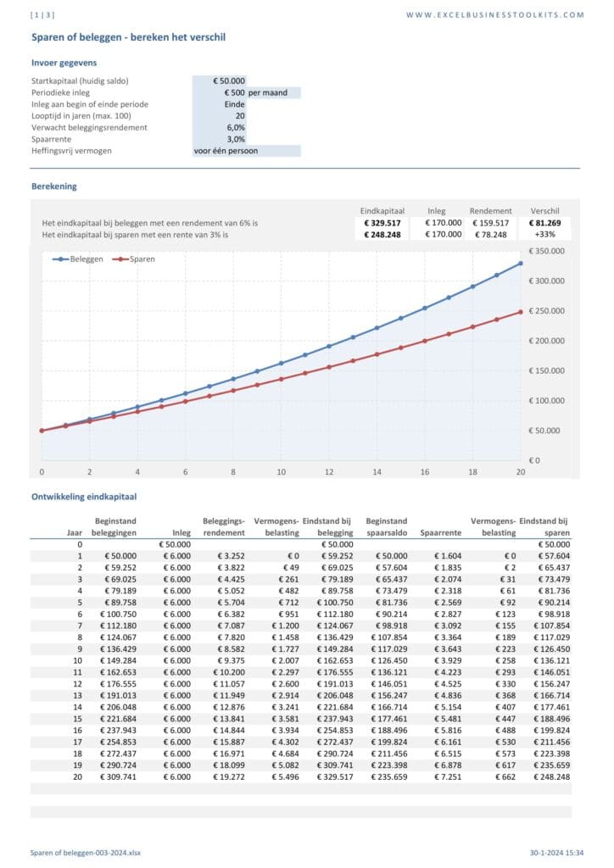The width and height of the screenshot is (614, 868).
Task: Select the Vermogensbelasting cell € 49 in year 2
Action: tap(291, 567)
